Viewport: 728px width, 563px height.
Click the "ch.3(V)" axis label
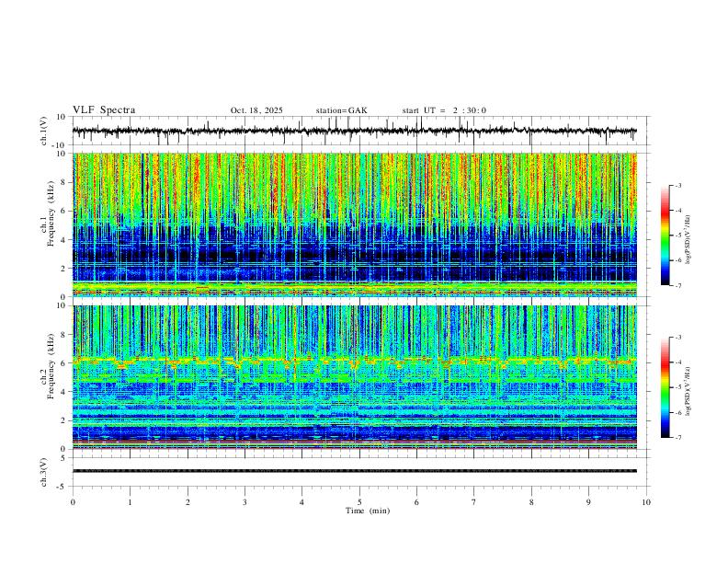pos(44,472)
